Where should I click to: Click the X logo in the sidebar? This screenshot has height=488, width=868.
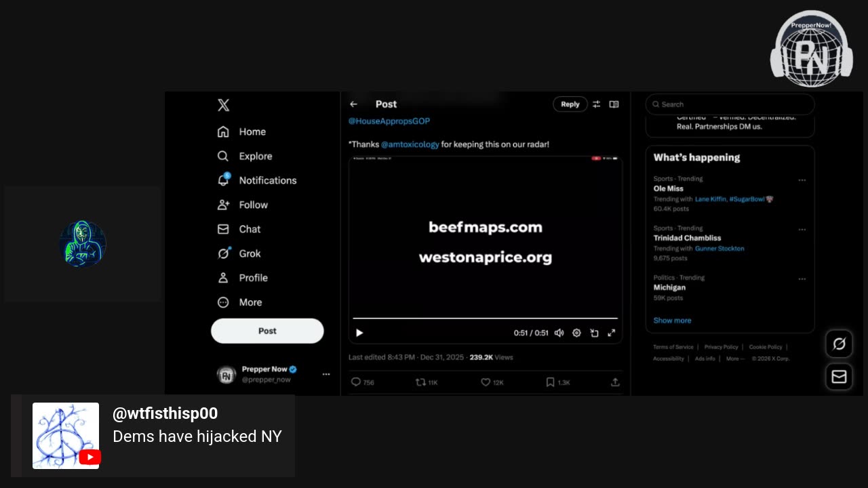pos(224,105)
